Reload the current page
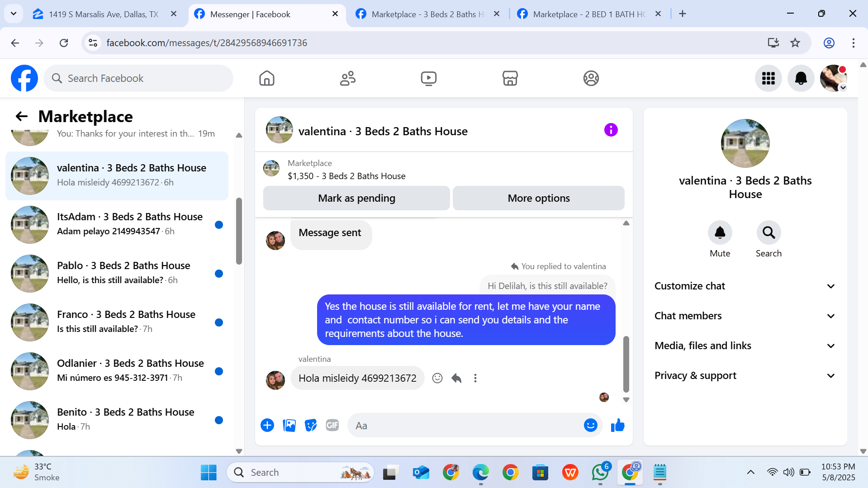The image size is (868, 488). click(x=64, y=43)
